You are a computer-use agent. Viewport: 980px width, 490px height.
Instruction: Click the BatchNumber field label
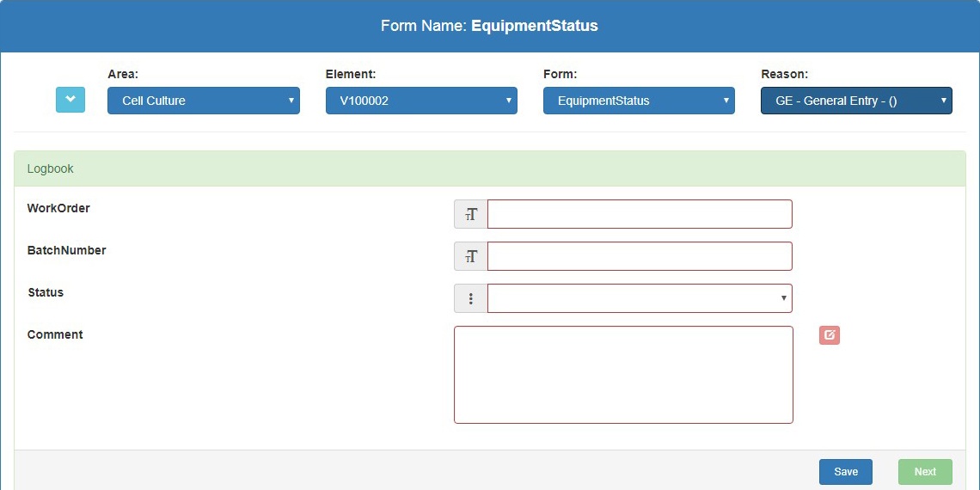point(66,250)
